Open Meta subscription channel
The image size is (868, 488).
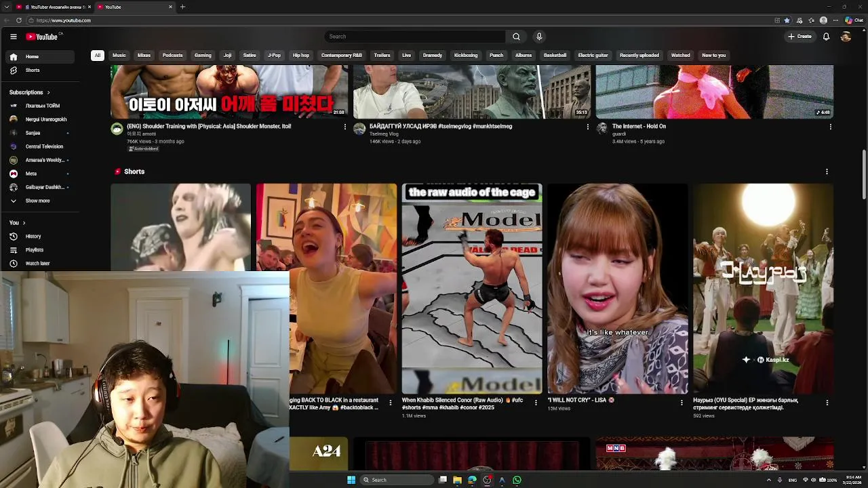[41, 174]
